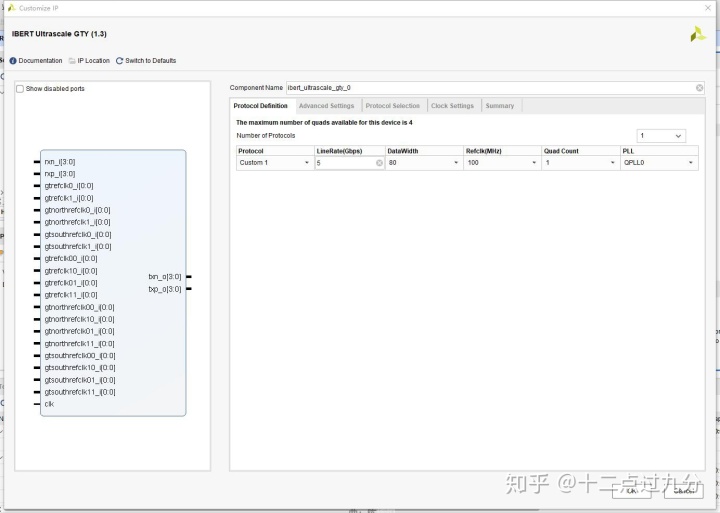
Task: Select the gtrefclk11_i[0:0] port
Action: (x=71, y=294)
